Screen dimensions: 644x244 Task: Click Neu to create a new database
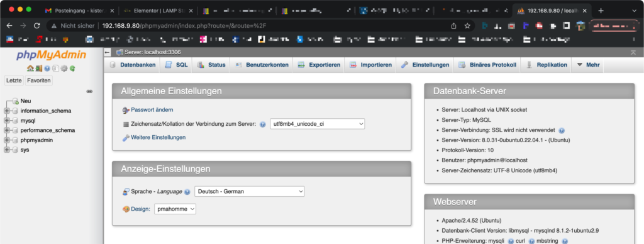pyautogui.click(x=25, y=101)
